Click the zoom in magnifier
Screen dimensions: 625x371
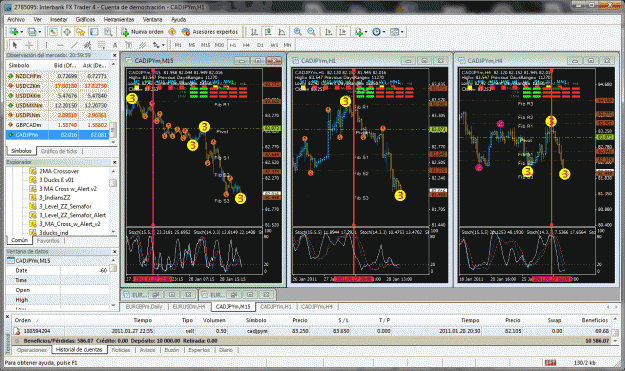pos(297,31)
